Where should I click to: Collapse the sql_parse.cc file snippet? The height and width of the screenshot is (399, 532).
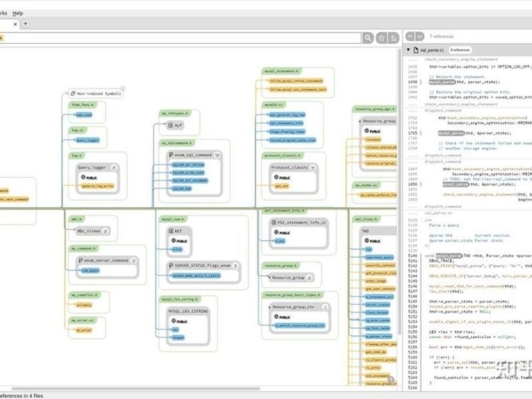pyautogui.click(x=408, y=50)
